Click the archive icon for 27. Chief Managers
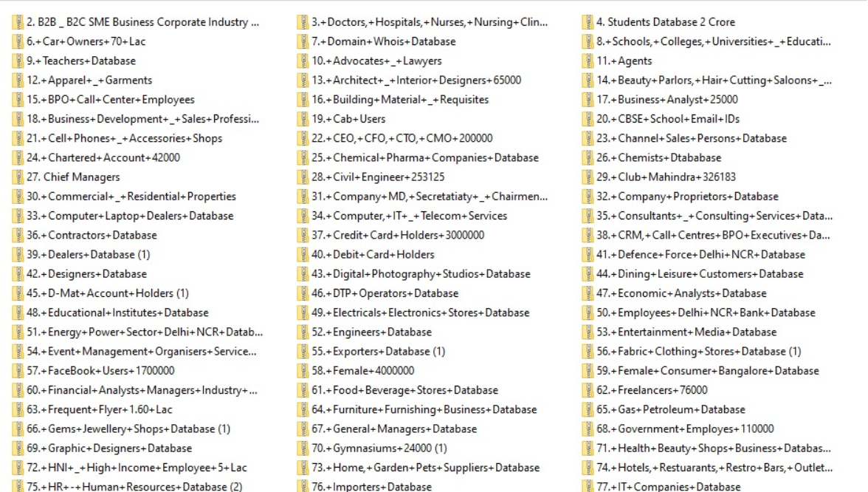The width and height of the screenshot is (868, 492). (18, 177)
